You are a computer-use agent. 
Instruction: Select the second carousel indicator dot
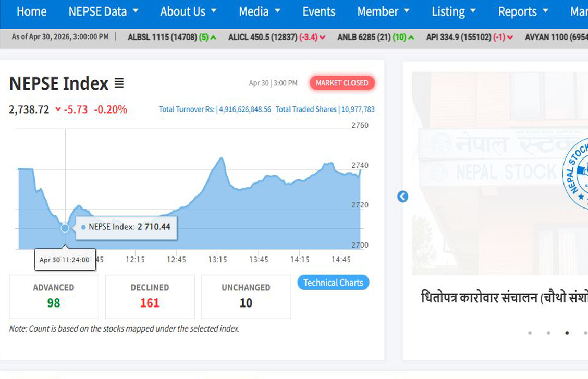[548, 333]
